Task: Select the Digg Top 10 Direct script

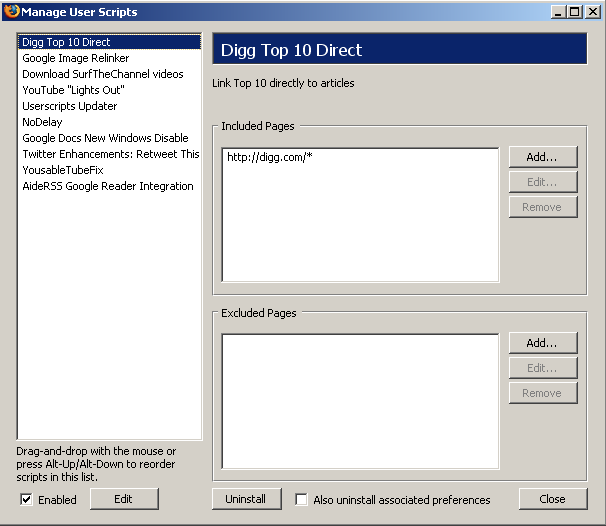Action: click(109, 42)
